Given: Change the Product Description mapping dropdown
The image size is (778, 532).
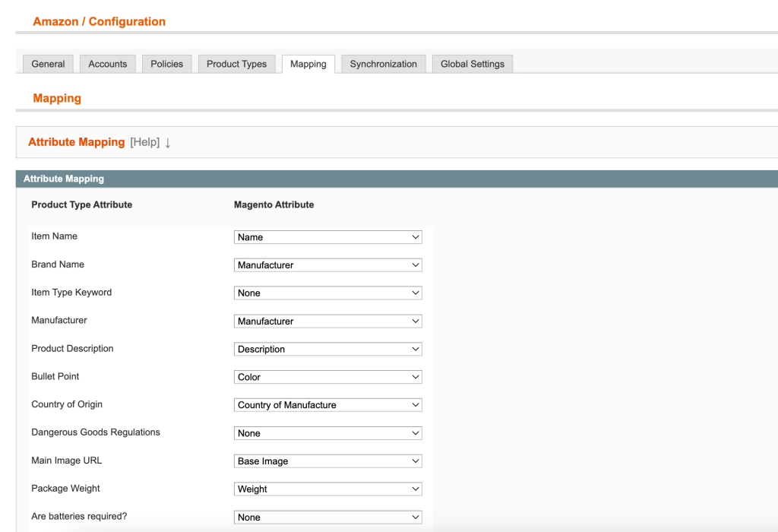Looking at the screenshot, I should coord(327,350).
